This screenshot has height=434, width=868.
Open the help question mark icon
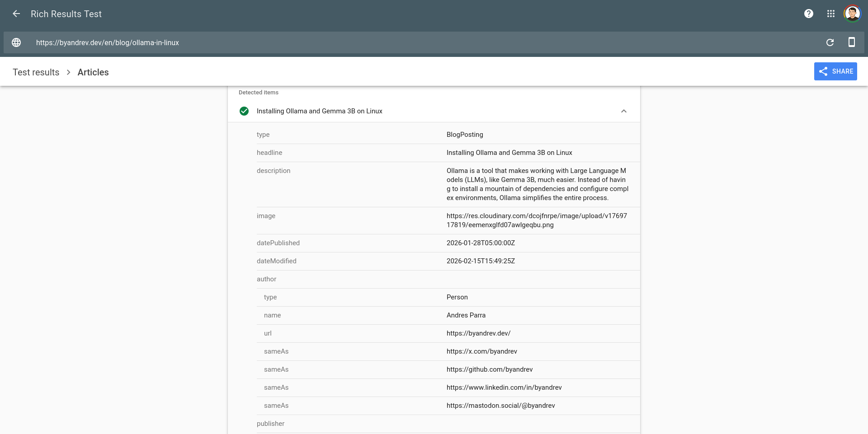pos(809,14)
